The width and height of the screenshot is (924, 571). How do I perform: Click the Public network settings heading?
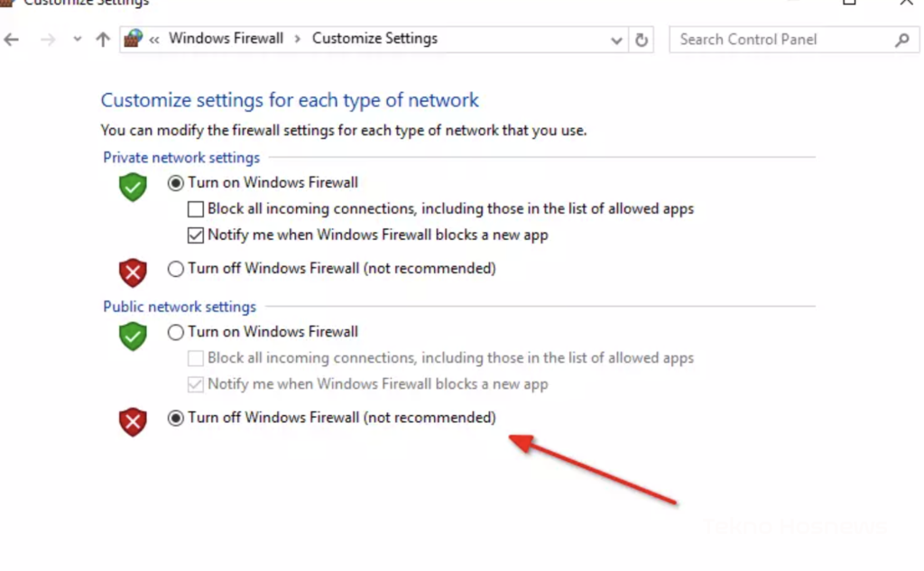(180, 307)
